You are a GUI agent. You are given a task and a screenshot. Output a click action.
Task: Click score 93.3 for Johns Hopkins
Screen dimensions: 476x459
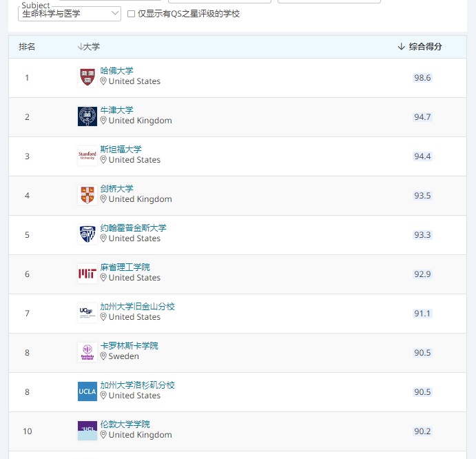(422, 235)
